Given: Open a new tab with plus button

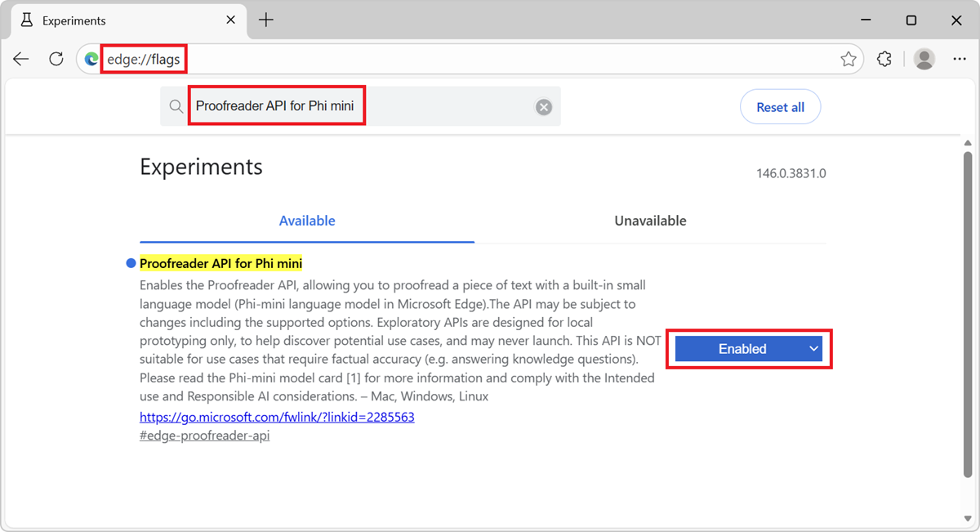Looking at the screenshot, I should tap(266, 20).
